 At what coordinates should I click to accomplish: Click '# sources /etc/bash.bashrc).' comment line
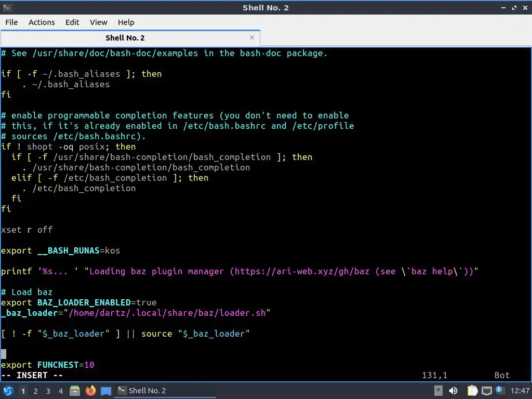73,137
